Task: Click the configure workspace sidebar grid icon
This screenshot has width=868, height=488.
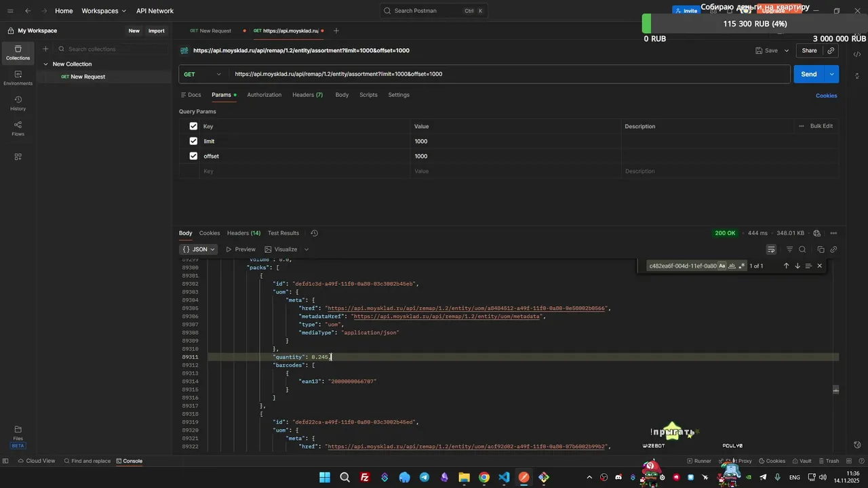Action: click(18, 157)
